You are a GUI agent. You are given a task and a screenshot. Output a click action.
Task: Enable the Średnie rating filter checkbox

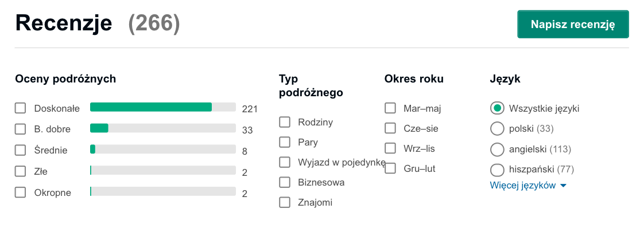(x=21, y=150)
